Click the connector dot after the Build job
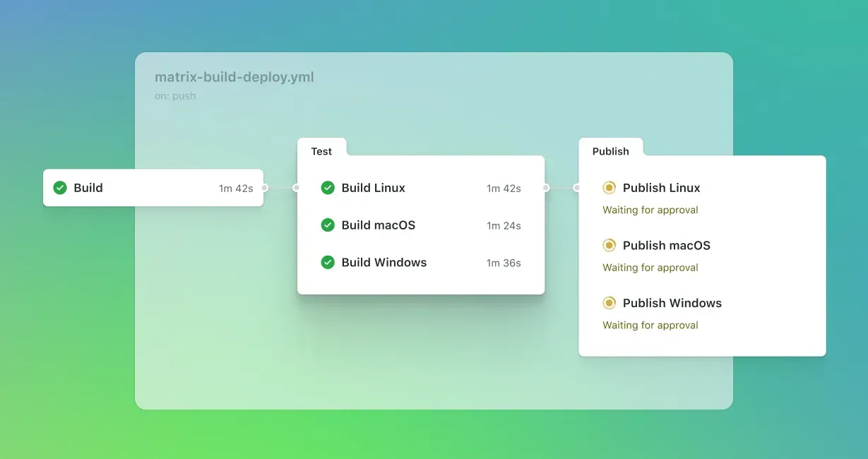The image size is (868, 459). [265, 188]
